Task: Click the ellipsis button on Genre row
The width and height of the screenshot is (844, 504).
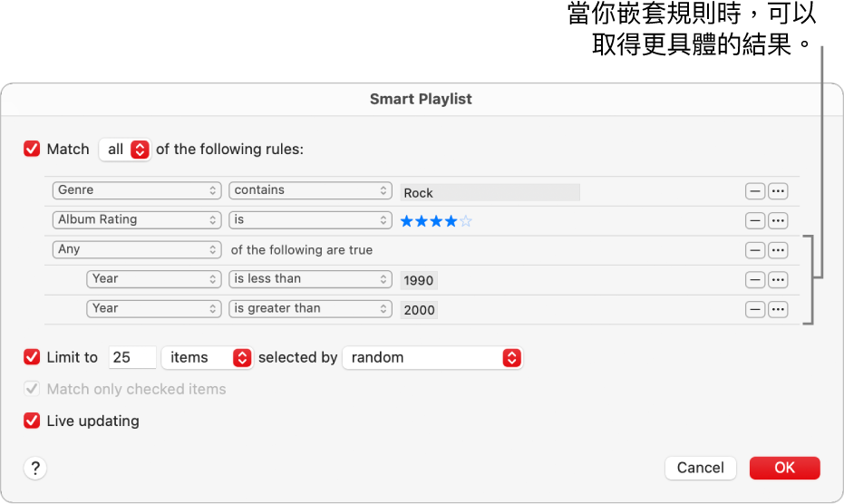Action: [x=778, y=191]
